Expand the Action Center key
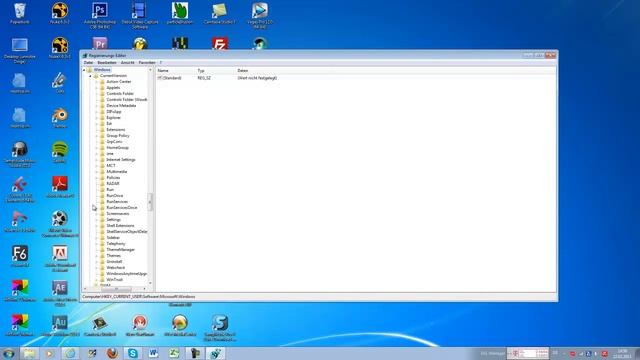Viewport: 640px width, 360px height. 97,82
